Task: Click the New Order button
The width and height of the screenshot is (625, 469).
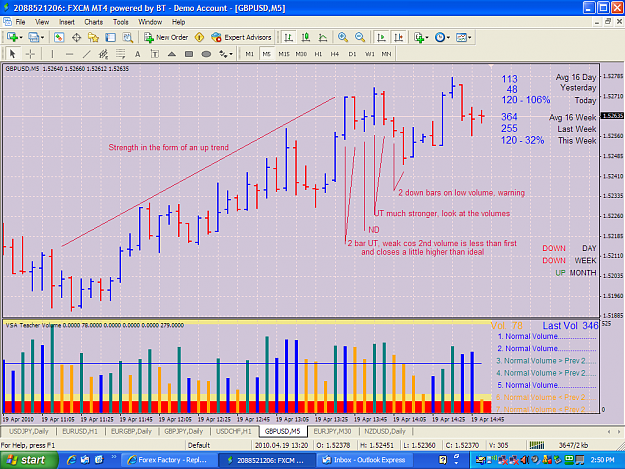Action: 166,37
